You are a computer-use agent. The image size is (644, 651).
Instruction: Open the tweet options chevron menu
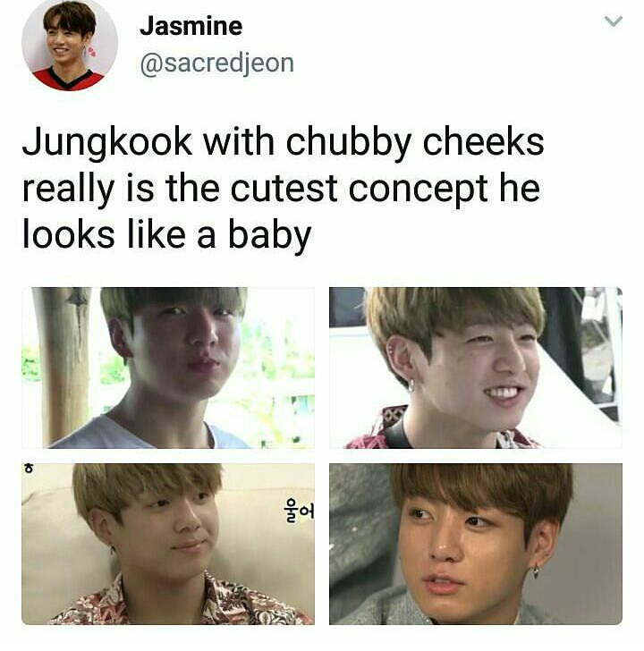click(614, 21)
